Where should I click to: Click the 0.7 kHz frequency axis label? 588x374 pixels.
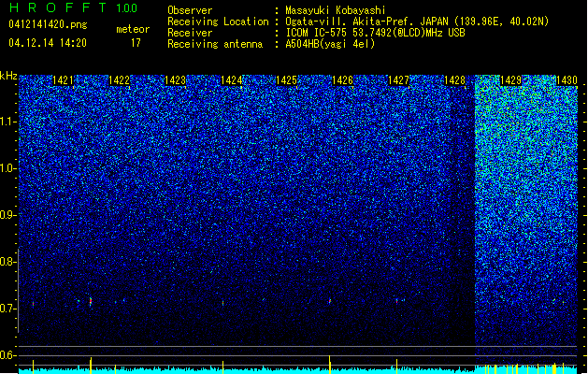point(7,309)
